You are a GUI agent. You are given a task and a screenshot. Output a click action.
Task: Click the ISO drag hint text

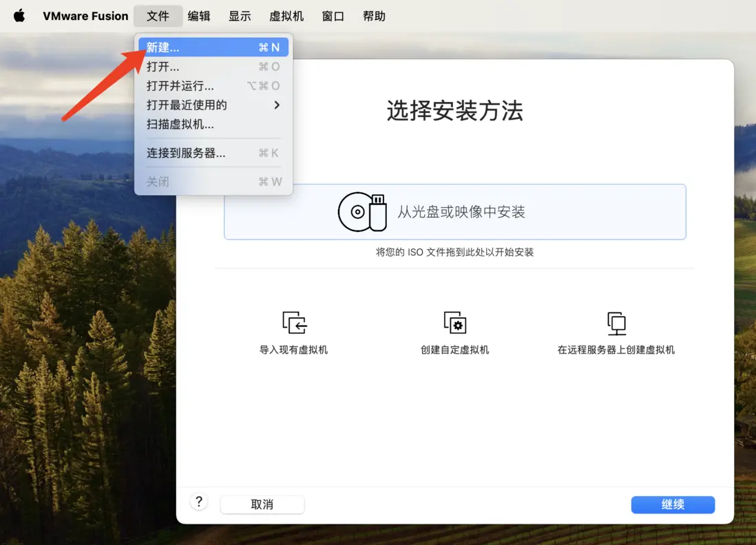(454, 252)
